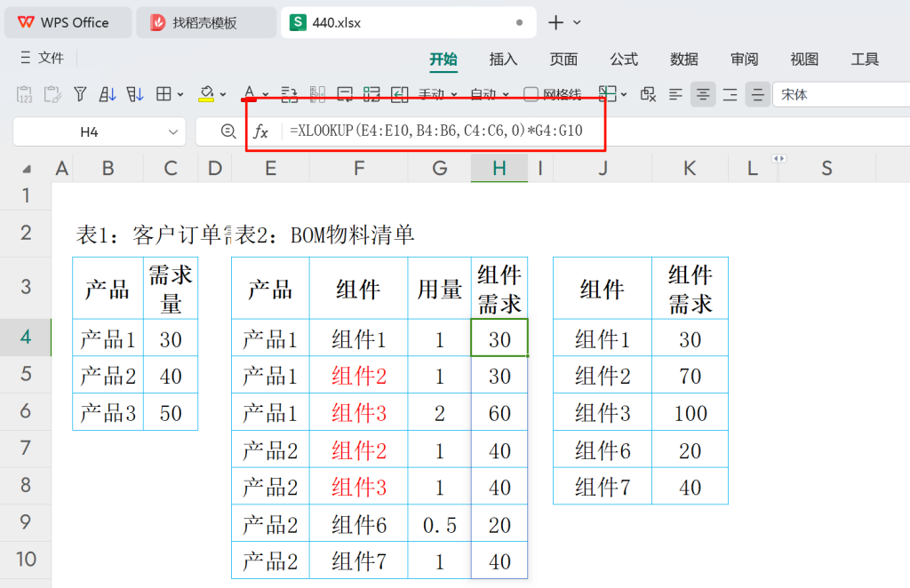910x588 pixels.
Task: Click the wrap text rows icon
Action: coord(289,94)
